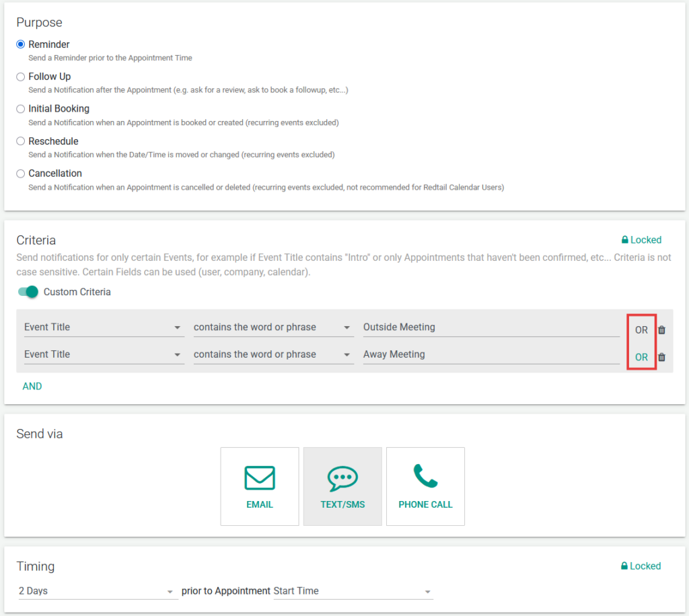Click the Email envelope icon
The width and height of the screenshot is (689, 616).
click(259, 478)
